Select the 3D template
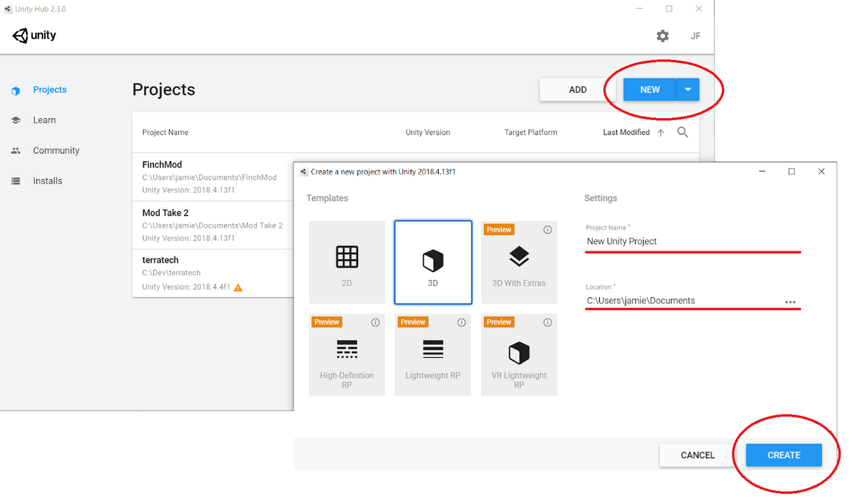Viewport: 859px width, 504px height. tap(433, 262)
